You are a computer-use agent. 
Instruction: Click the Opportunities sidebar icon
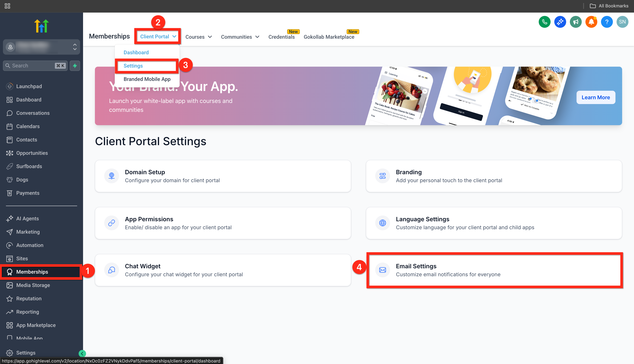[9, 153]
